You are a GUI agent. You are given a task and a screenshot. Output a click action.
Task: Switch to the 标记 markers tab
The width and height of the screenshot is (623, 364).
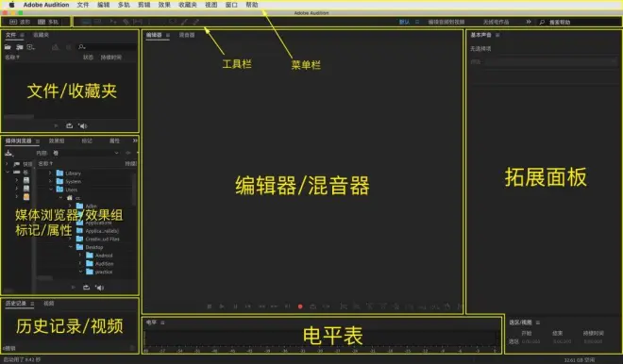87,141
